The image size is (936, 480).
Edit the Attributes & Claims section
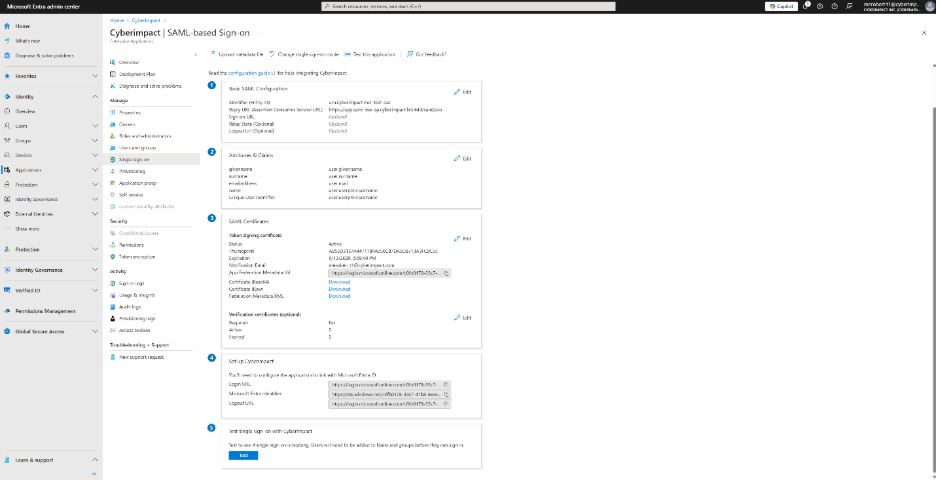463,158
